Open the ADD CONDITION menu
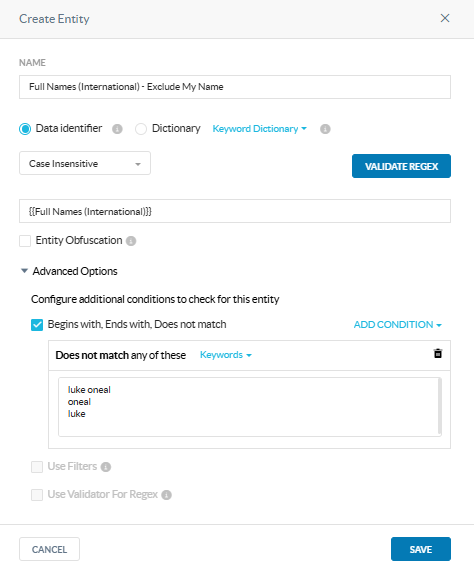 (x=398, y=325)
